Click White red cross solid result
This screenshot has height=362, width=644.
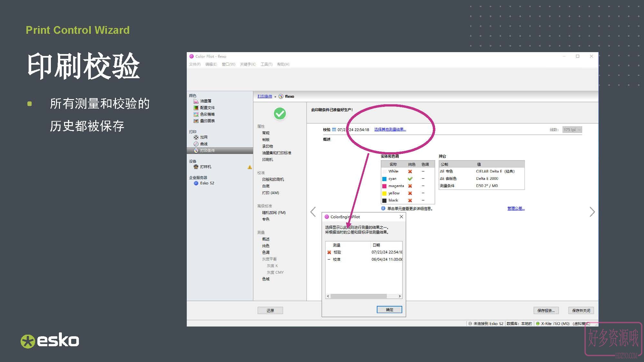click(x=410, y=172)
